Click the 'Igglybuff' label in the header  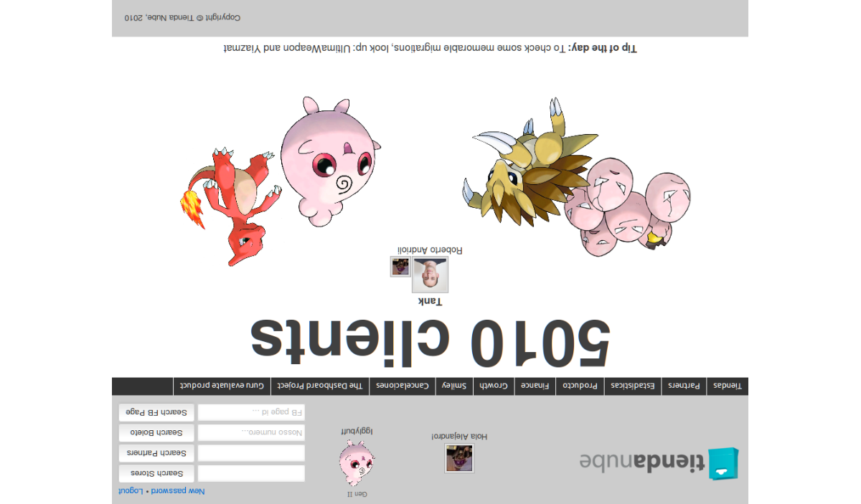click(357, 432)
